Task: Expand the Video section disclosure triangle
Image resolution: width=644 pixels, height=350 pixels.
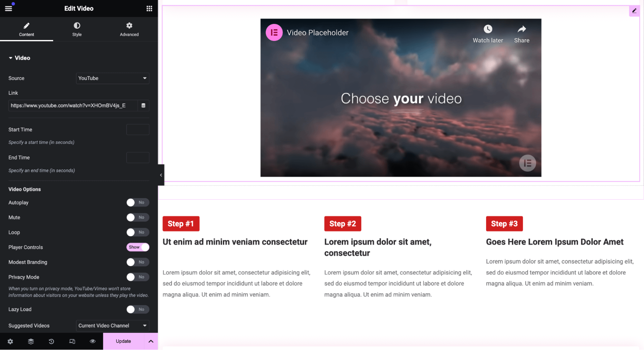Action: coord(11,57)
